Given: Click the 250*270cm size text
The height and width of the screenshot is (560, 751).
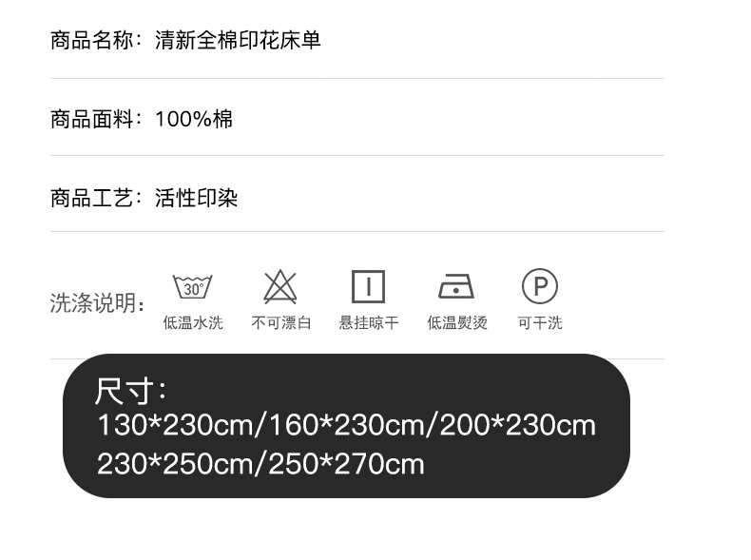Looking at the screenshot, I should point(346,464).
